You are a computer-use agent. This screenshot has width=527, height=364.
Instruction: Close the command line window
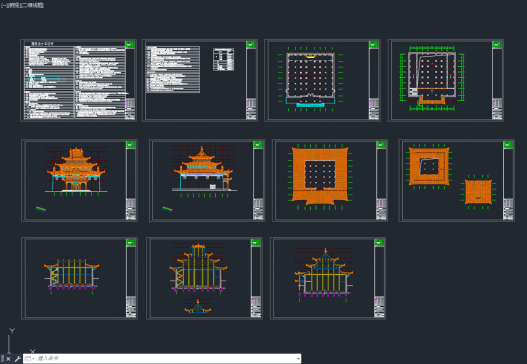pos(8,359)
